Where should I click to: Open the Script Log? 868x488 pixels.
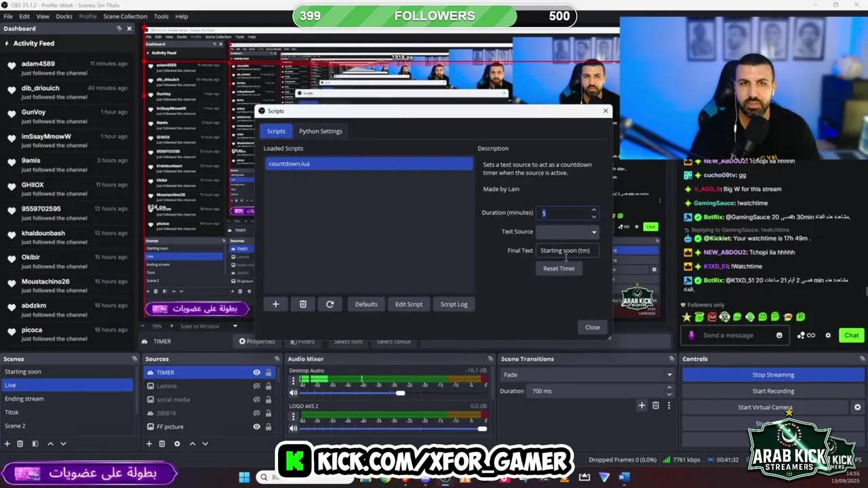point(454,304)
